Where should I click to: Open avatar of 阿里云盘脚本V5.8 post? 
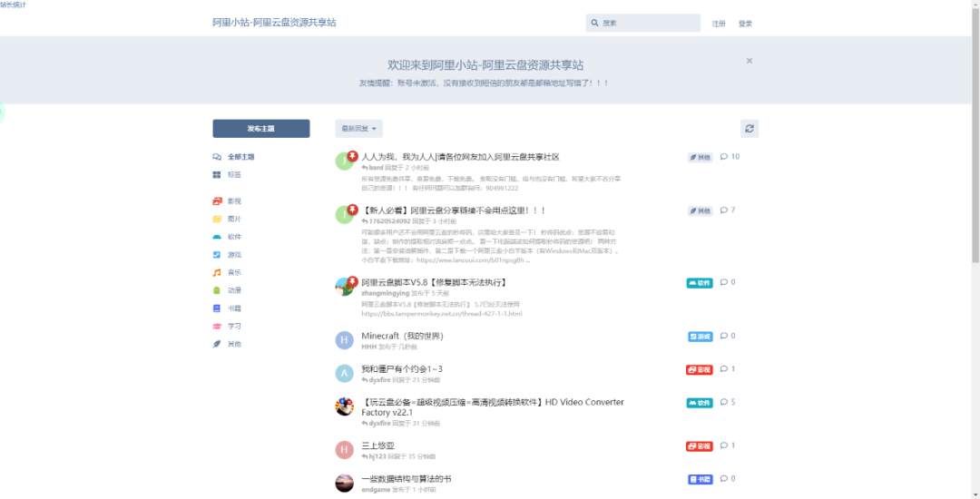pos(345,287)
